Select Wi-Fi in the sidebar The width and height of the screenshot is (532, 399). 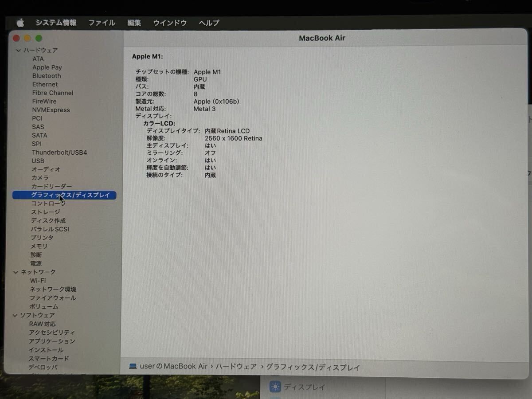tap(38, 281)
